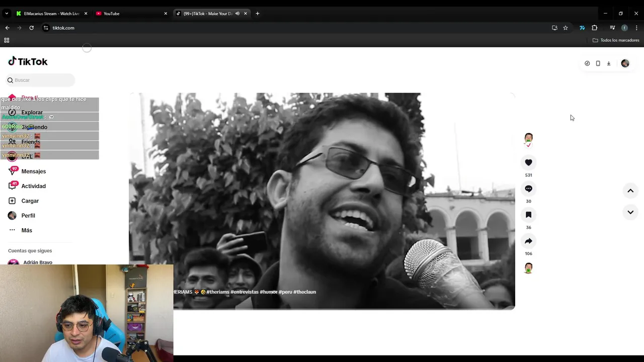644x362 pixels.
Task: Click the #theriams hashtag in caption
Action: pos(217,292)
